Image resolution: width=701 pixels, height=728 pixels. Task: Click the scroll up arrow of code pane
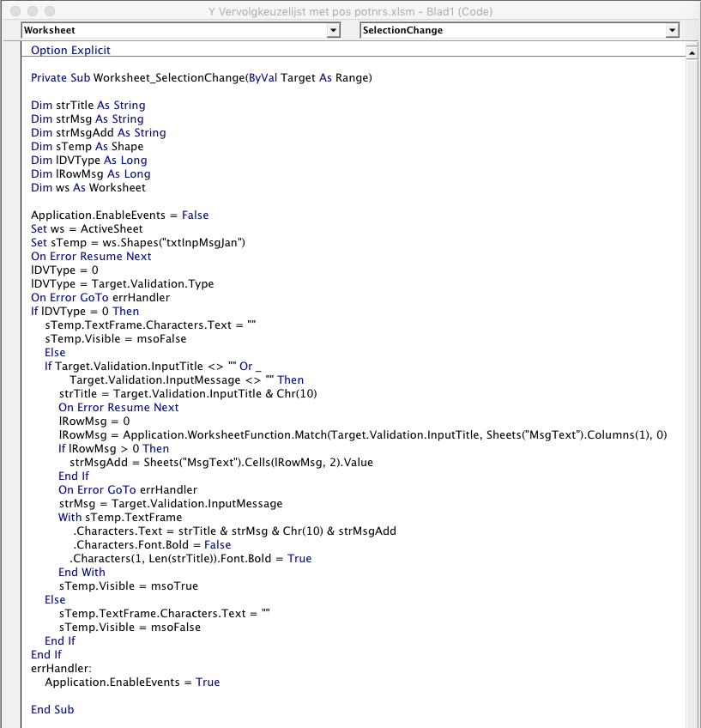click(692, 53)
